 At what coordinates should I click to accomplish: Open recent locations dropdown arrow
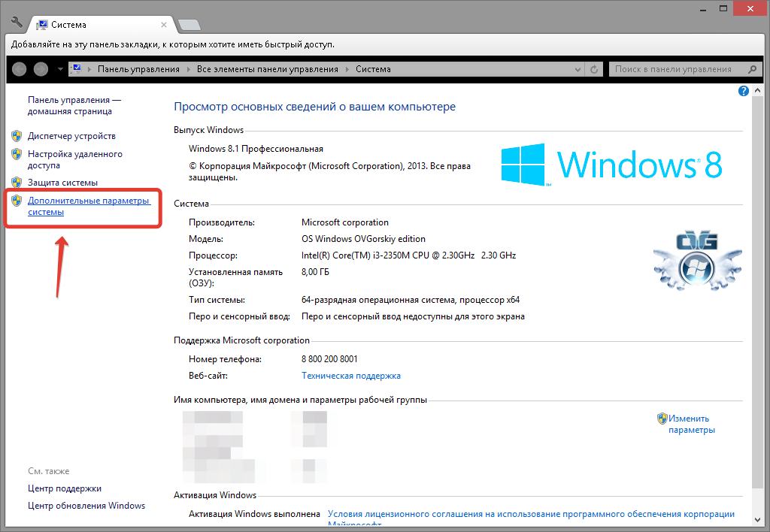coord(60,69)
